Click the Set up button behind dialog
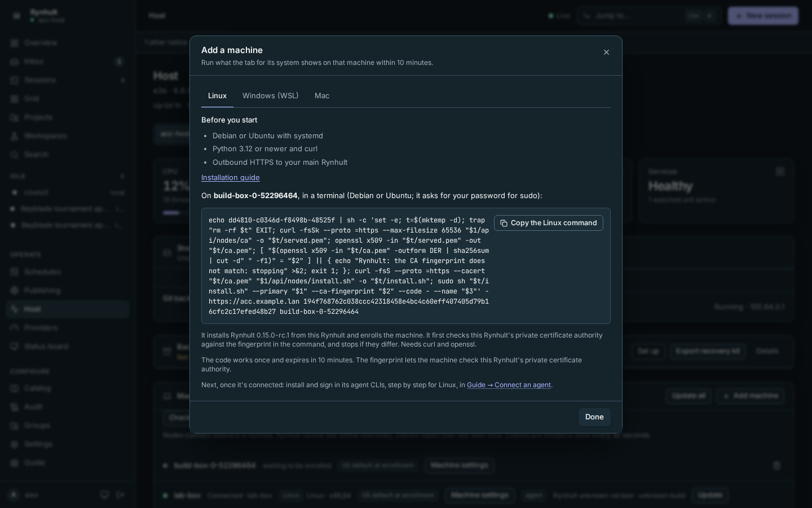This screenshot has height=508, width=812. click(648, 351)
